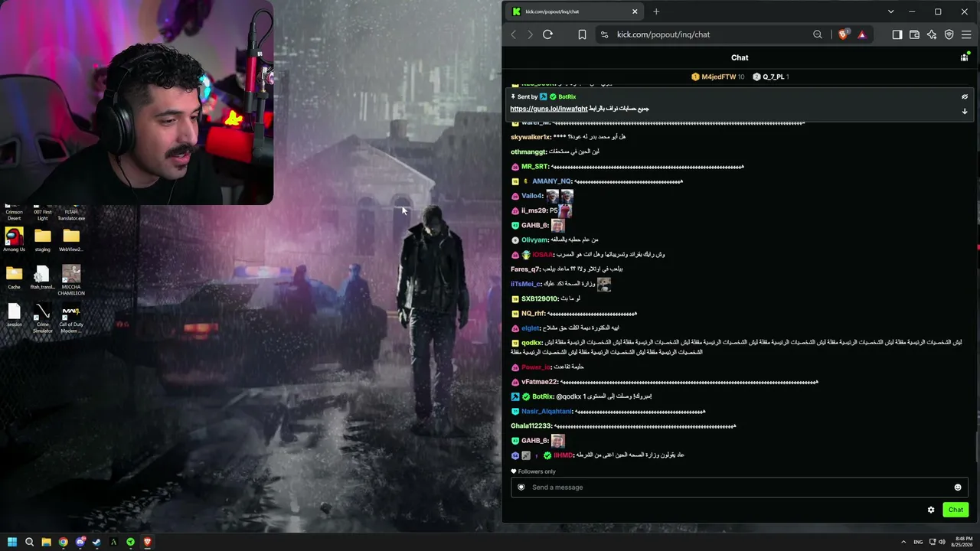Click ENG language indicator in taskbar
Image resolution: width=980 pixels, height=551 pixels.
pos(918,542)
